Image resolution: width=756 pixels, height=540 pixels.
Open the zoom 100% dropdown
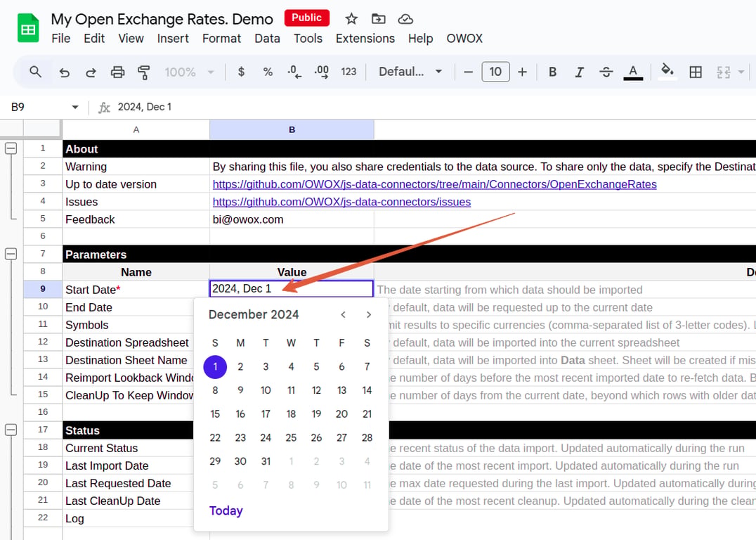(190, 72)
